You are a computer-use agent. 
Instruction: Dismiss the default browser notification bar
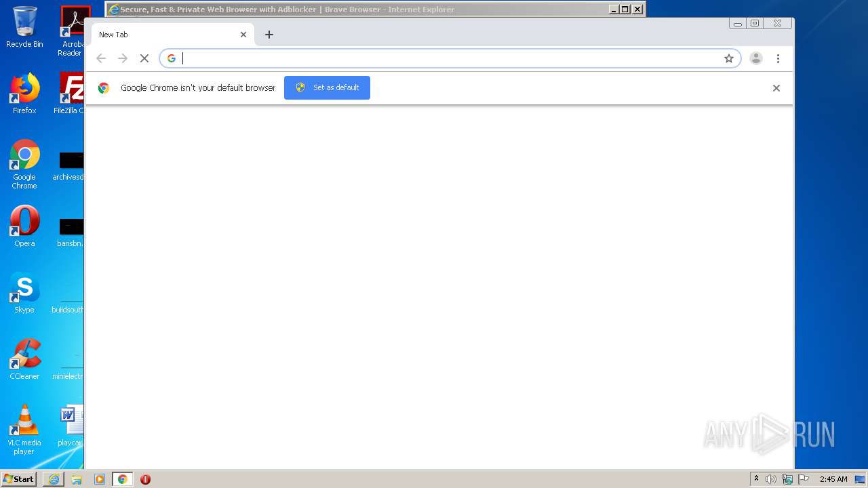click(776, 88)
